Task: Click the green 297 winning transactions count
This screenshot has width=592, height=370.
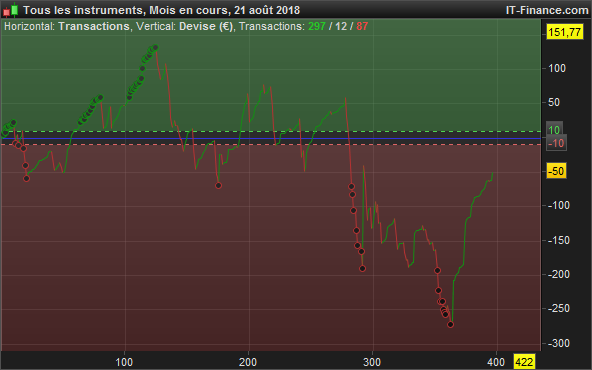Action: point(317,26)
